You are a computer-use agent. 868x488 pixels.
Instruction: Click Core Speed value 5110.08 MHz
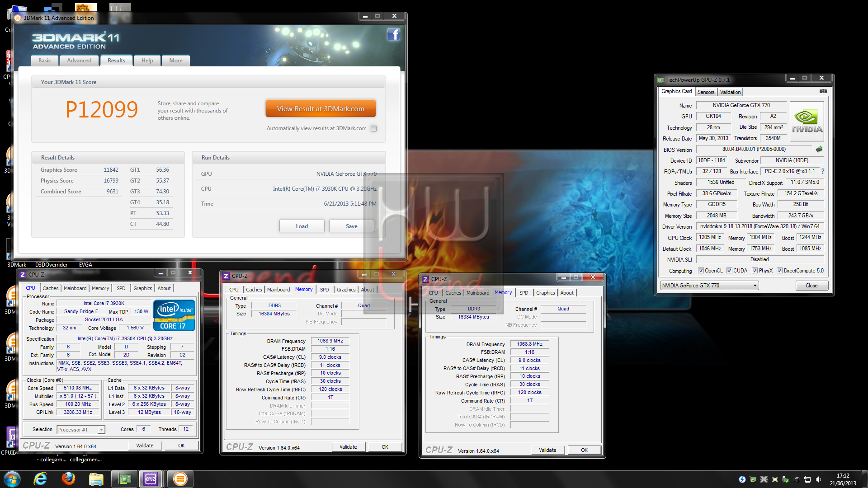click(78, 388)
